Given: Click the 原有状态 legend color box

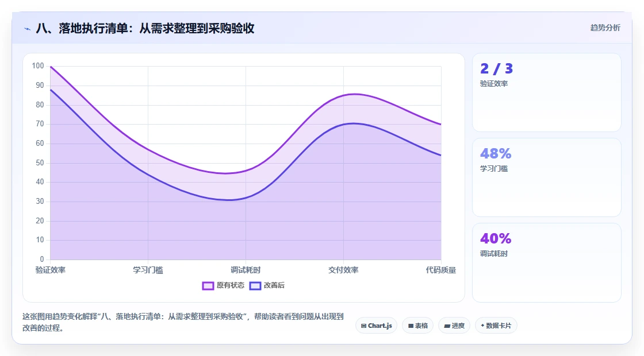Looking at the screenshot, I should (x=208, y=286).
